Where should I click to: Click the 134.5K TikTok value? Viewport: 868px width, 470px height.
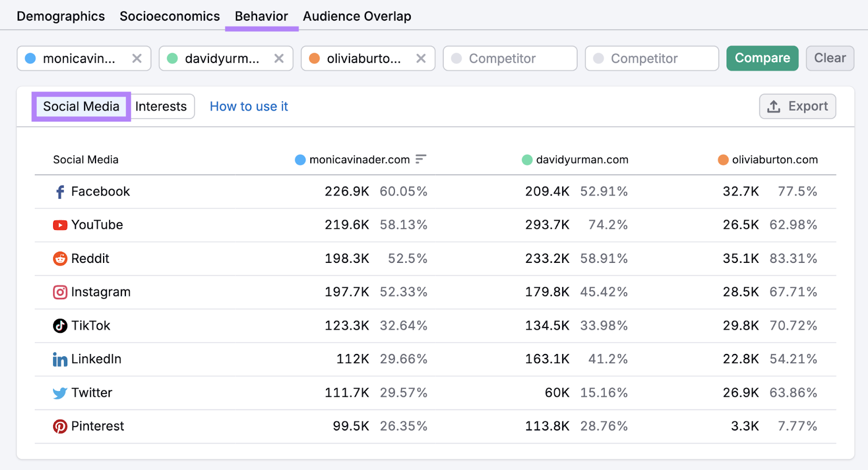coord(547,325)
